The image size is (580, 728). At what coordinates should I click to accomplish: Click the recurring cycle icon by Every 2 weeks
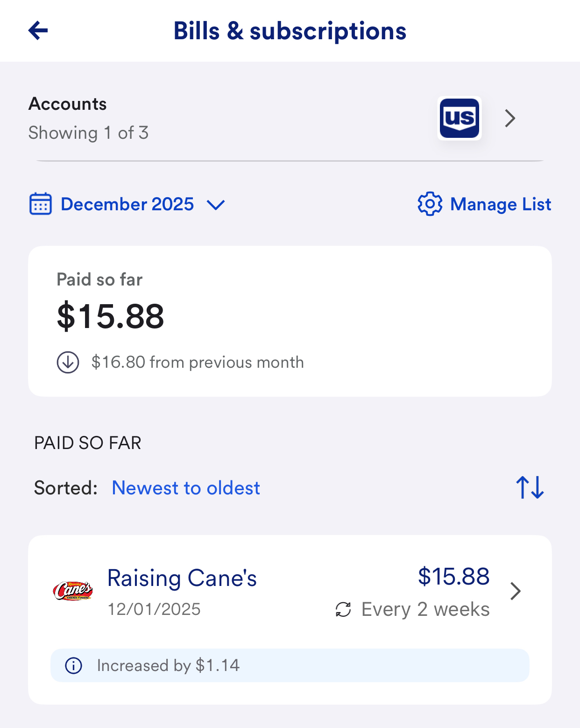coord(343,609)
